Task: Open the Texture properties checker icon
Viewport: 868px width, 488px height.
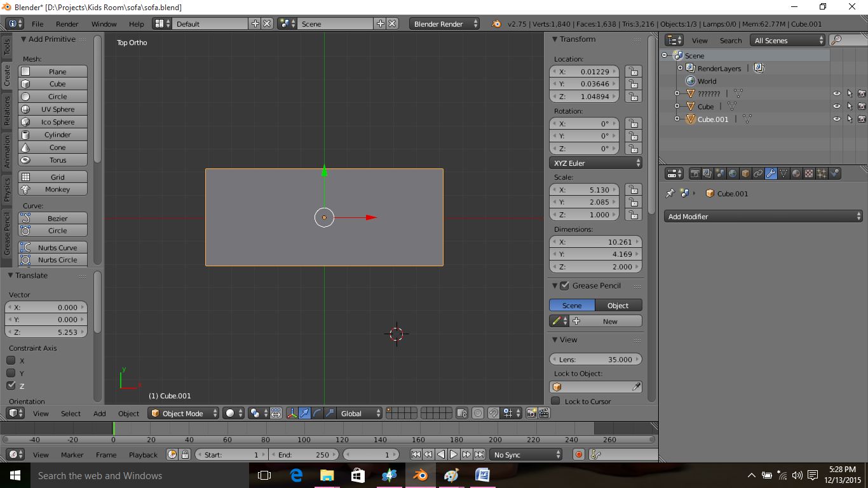Action: [809, 173]
